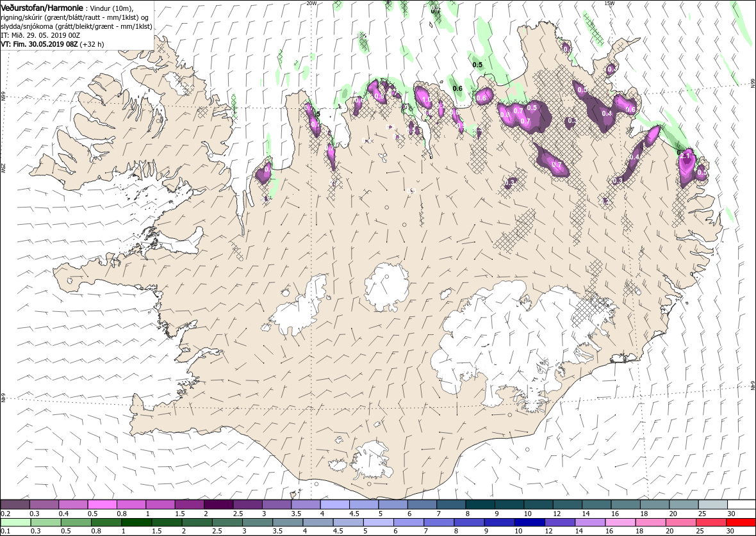Click the '1.0' precipitation value on the north coast
Image resolution: width=756 pixels, height=536 pixels.
click(426, 100)
